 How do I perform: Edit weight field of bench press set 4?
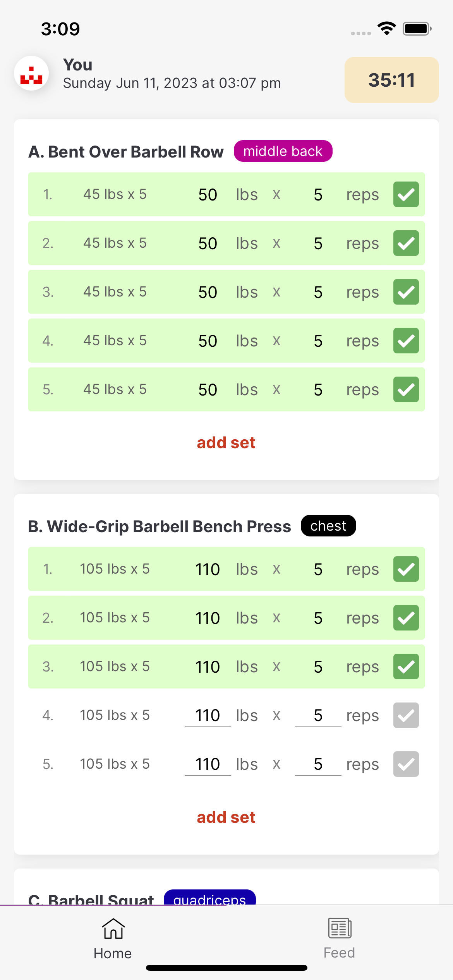point(208,715)
